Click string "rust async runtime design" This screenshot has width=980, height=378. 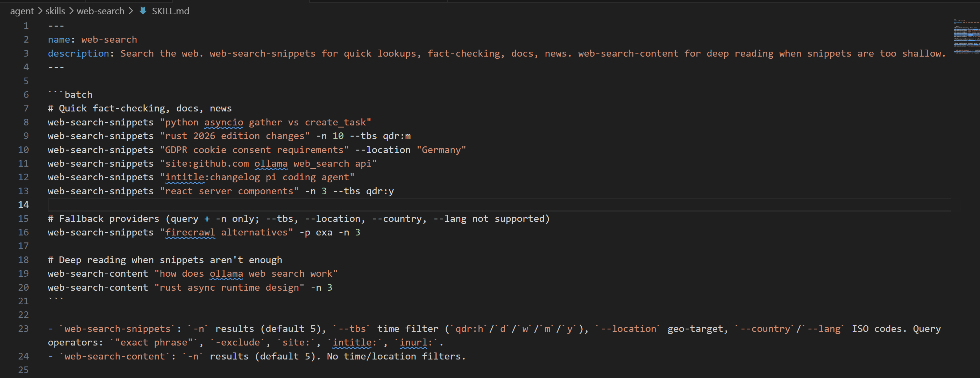(229, 288)
